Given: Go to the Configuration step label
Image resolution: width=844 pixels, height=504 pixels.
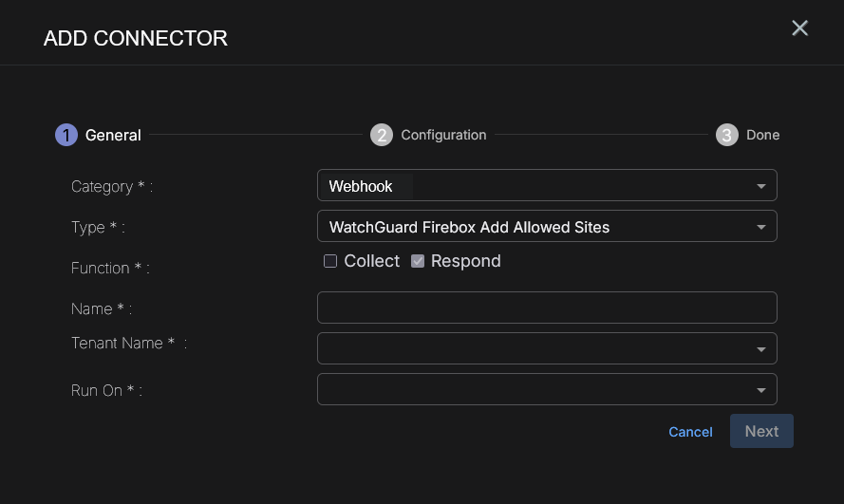Looking at the screenshot, I should [443, 135].
